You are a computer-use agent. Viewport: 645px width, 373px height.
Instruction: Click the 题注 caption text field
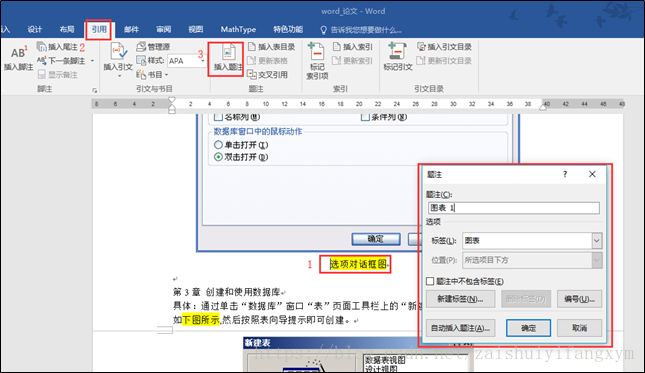tap(513, 208)
